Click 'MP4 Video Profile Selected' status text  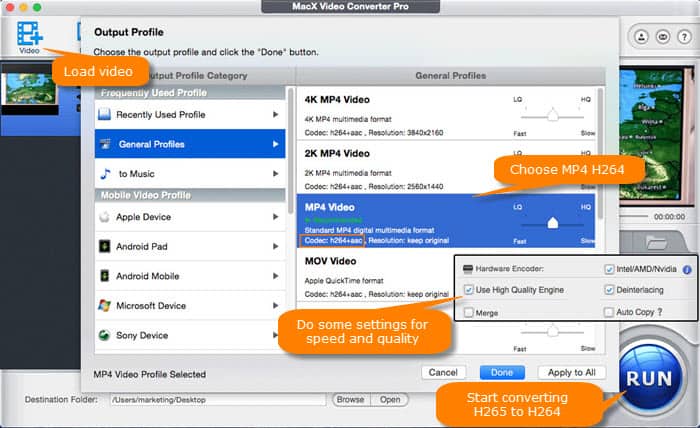[150, 374]
